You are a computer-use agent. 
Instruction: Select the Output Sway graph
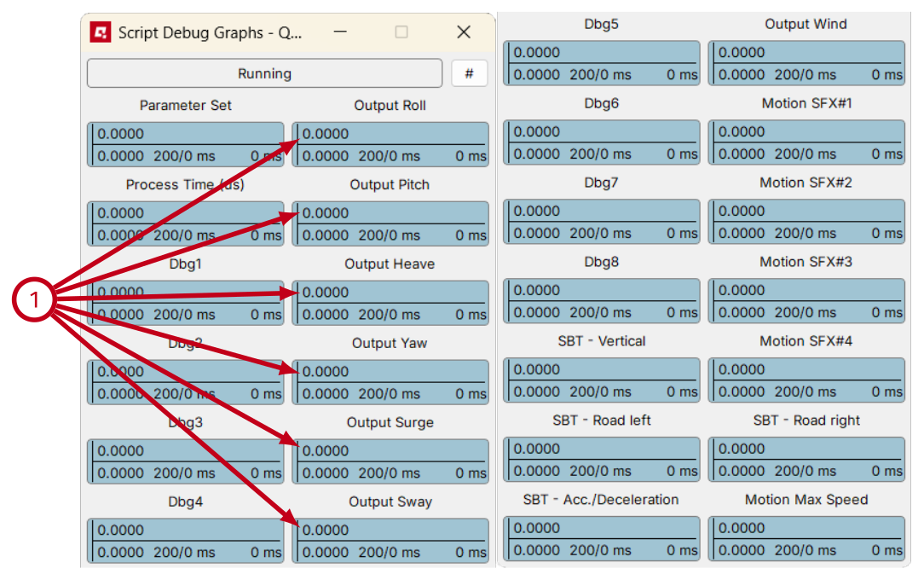tap(391, 541)
